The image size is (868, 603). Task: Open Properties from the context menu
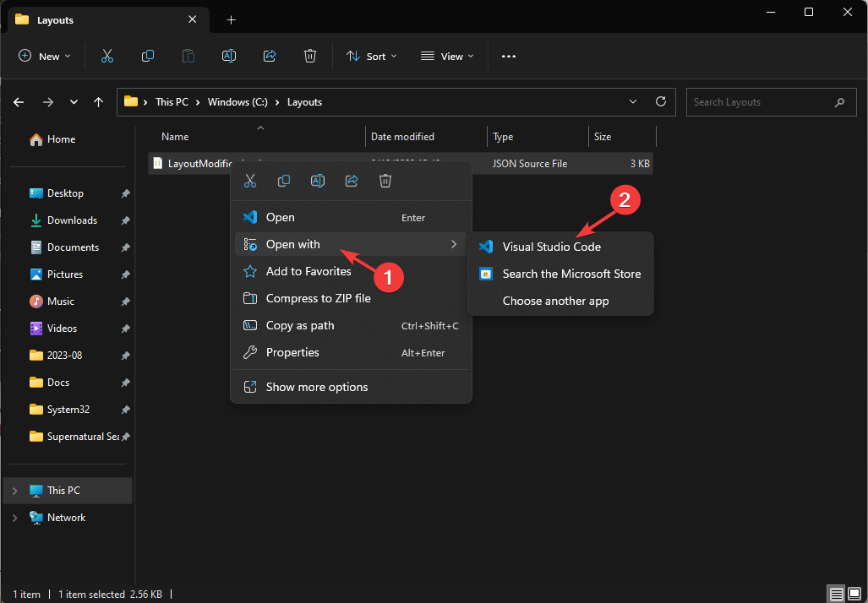click(x=292, y=353)
